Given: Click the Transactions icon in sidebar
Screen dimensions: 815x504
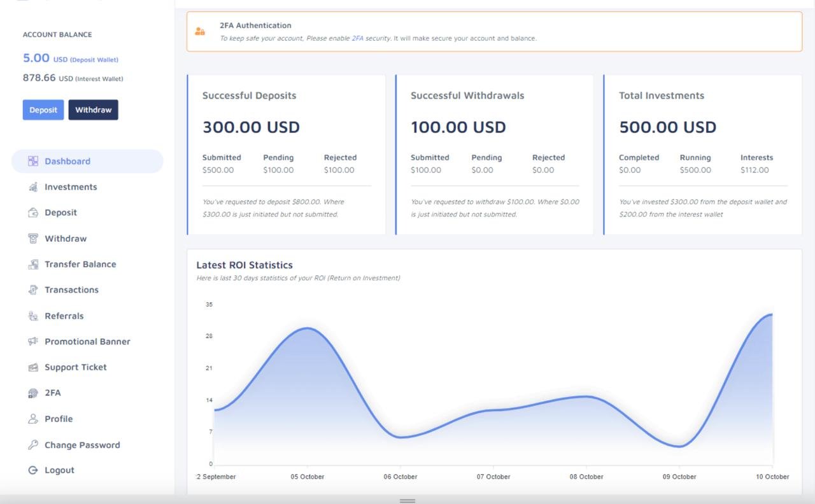Looking at the screenshot, I should coord(33,290).
